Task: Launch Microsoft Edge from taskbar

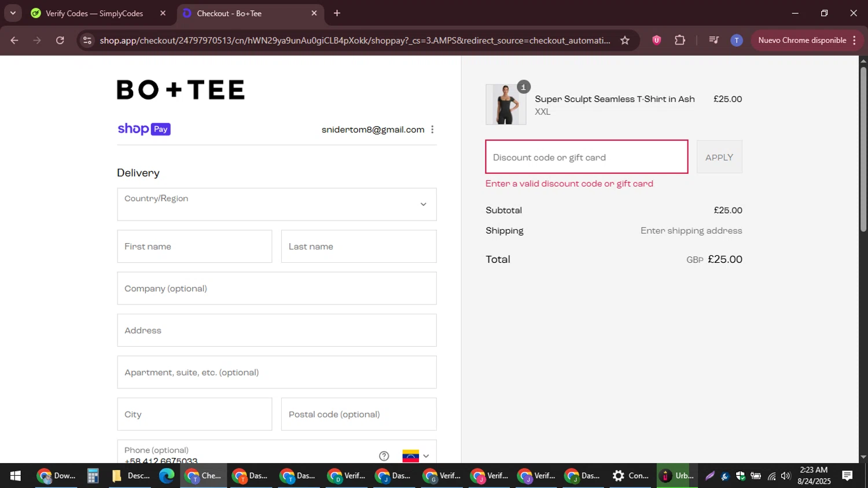Action: [x=167, y=476]
